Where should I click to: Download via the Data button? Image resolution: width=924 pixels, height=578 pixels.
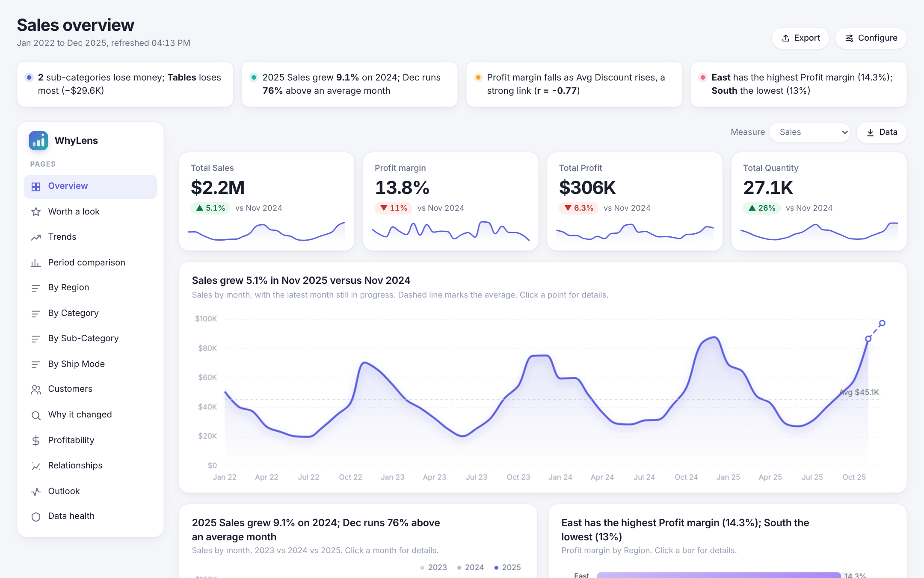(882, 132)
